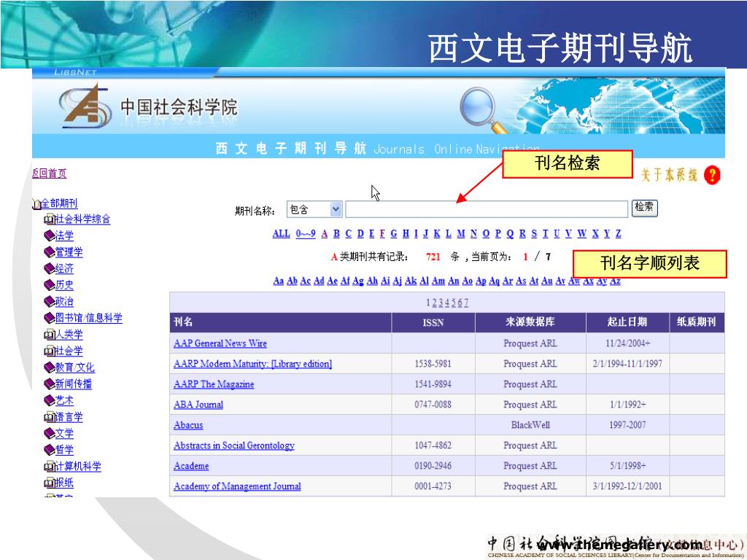Click the open book icon beside 人类学
The height and width of the screenshot is (560, 747).
(x=49, y=335)
